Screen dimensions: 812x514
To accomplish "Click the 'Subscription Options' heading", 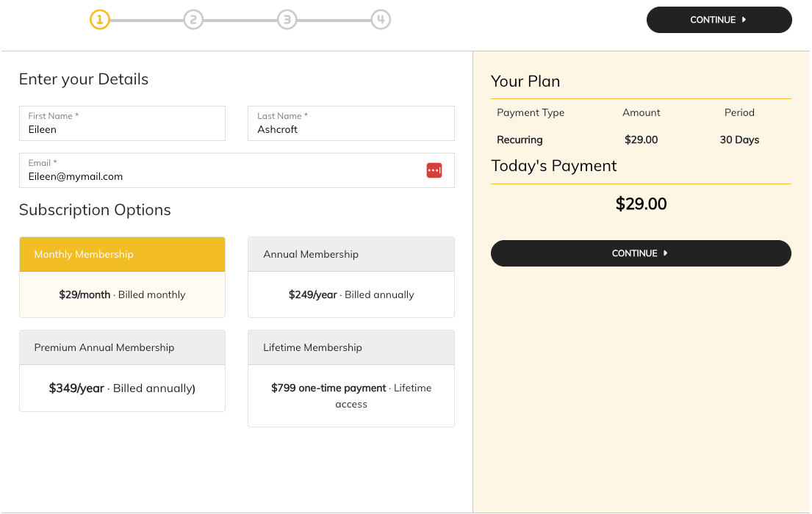I will pyautogui.click(x=95, y=209).
